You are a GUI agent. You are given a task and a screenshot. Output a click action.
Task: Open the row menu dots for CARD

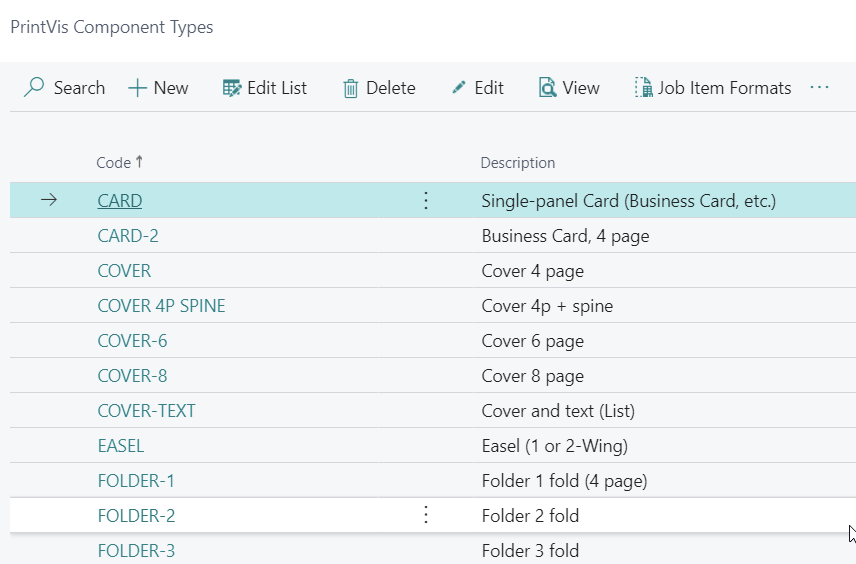[x=426, y=200]
